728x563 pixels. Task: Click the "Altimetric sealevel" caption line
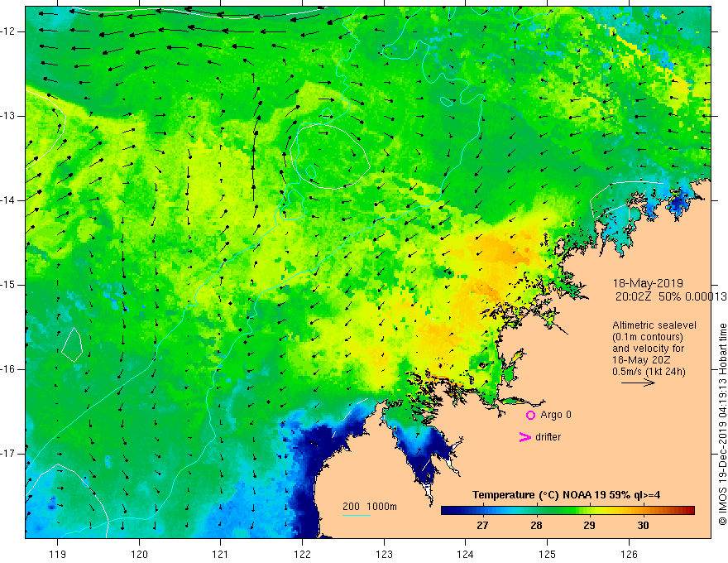click(x=654, y=325)
